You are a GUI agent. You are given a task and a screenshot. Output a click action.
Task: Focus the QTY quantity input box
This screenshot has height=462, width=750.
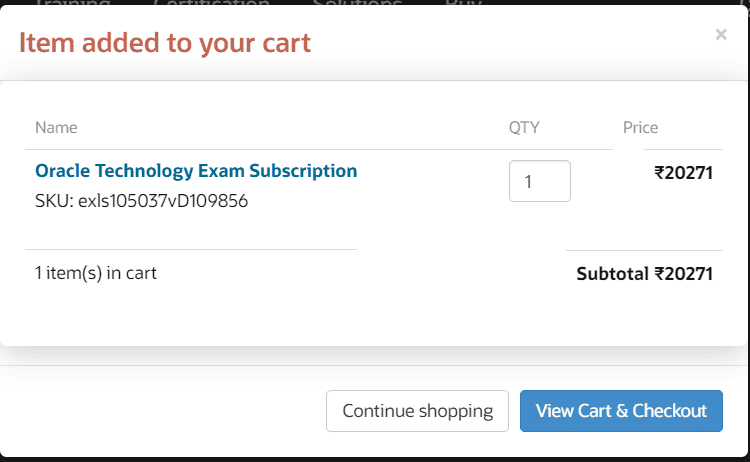point(539,181)
